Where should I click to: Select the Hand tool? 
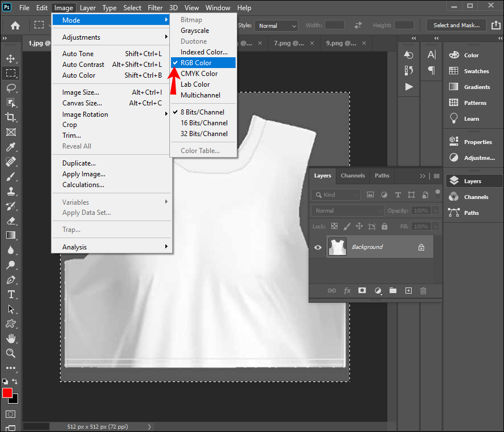[x=11, y=338]
